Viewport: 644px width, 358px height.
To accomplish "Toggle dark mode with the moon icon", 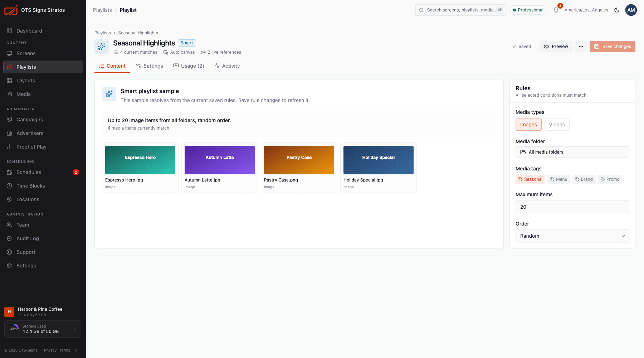I will click(x=617, y=10).
